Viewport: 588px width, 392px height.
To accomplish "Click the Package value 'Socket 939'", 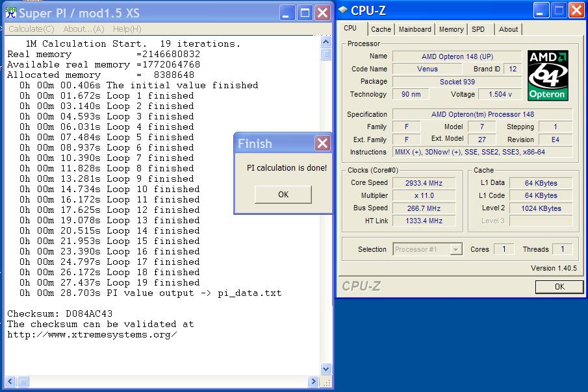I will tap(457, 82).
